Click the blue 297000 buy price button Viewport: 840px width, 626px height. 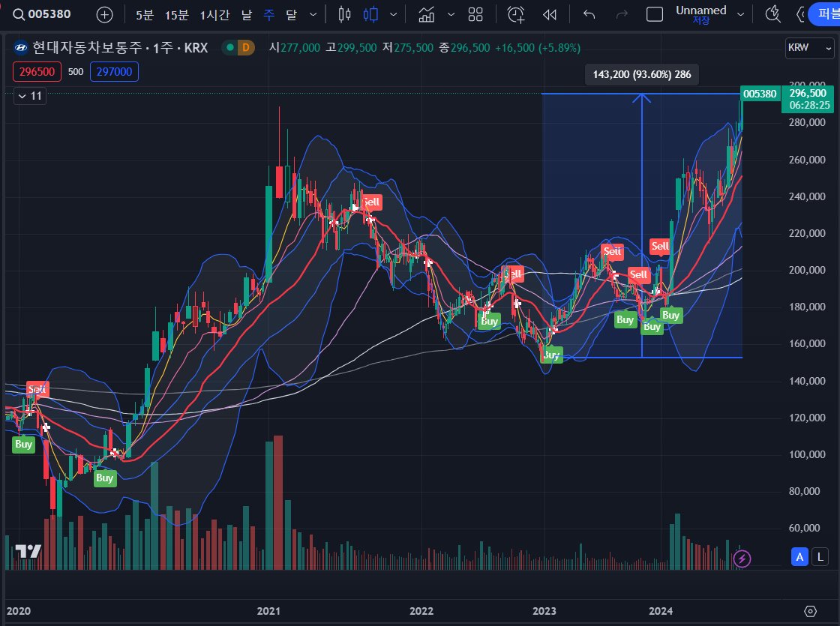[114, 72]
